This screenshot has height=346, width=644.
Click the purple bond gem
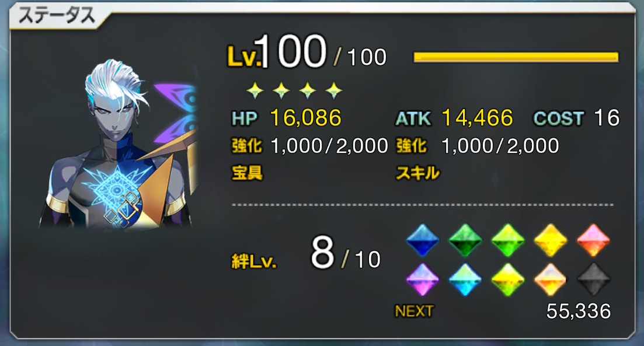coord(422,279)
